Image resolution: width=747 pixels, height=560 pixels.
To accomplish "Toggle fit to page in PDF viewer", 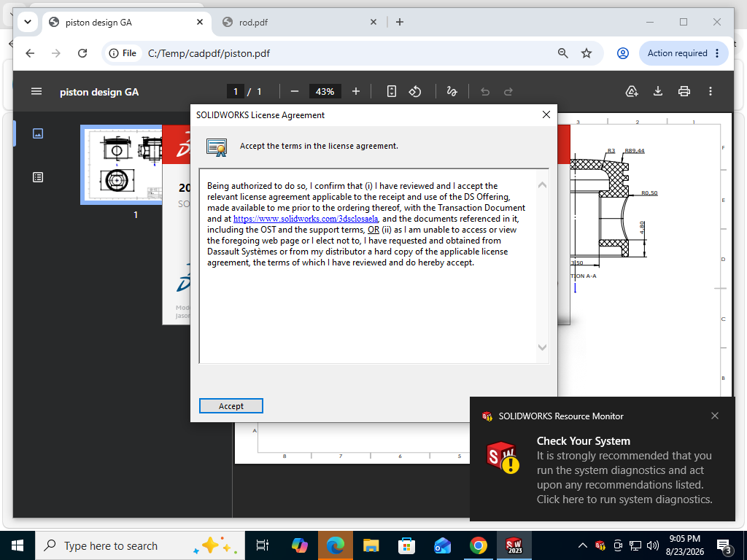I will [x=392, y=91].
